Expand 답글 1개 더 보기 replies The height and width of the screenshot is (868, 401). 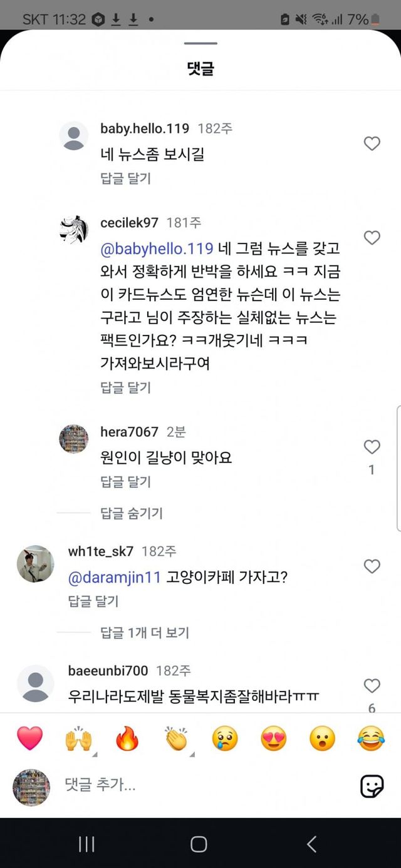point(145,633)
